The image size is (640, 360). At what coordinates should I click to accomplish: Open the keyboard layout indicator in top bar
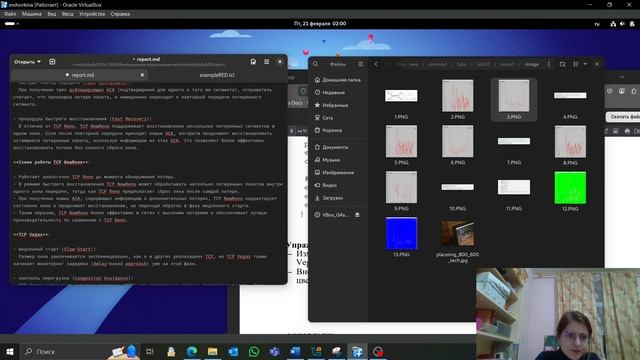(597, 24)
